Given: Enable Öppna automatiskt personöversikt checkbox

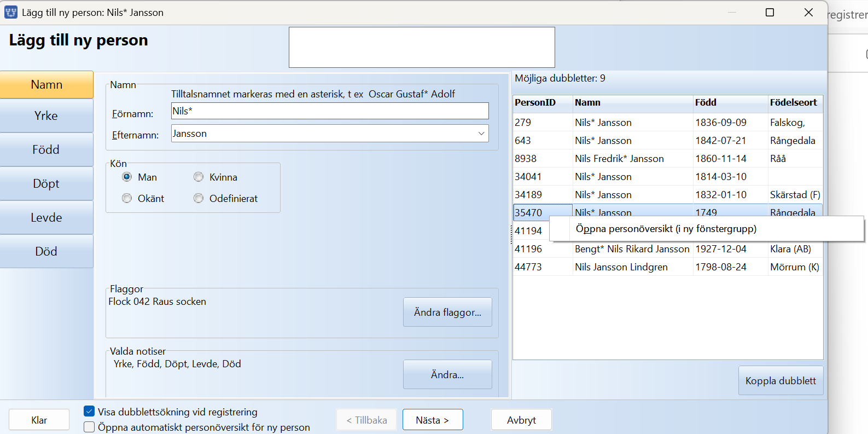Looking at the screenshot, I should (x=89, y=427).
